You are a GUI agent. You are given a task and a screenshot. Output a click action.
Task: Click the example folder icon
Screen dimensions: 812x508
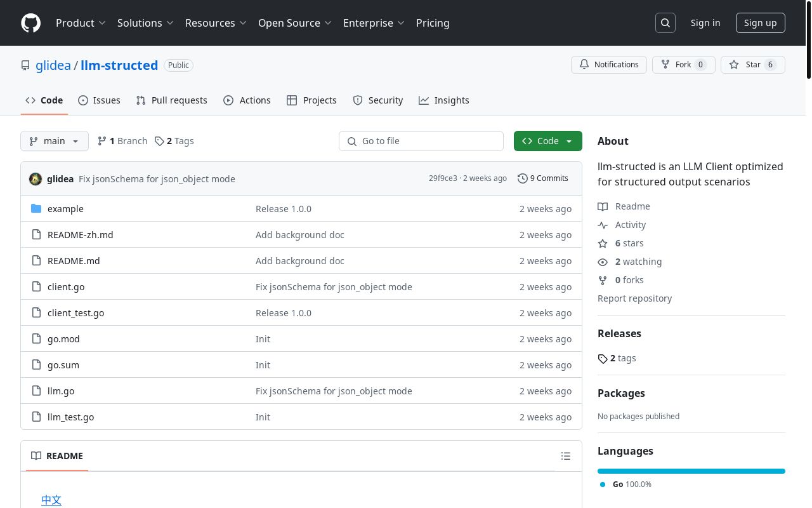[36, 209]
